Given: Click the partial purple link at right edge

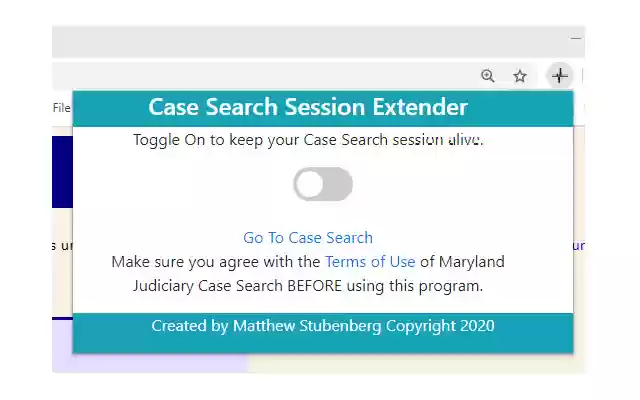Looking at the screenshot, I should click(x=579, y=245).
